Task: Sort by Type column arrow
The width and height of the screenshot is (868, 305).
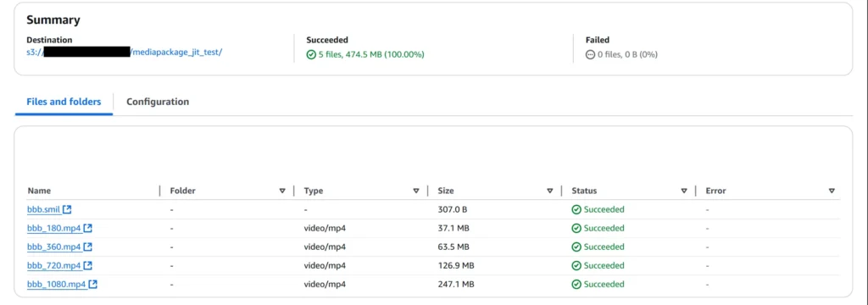Action: click(x=416, y=191)
